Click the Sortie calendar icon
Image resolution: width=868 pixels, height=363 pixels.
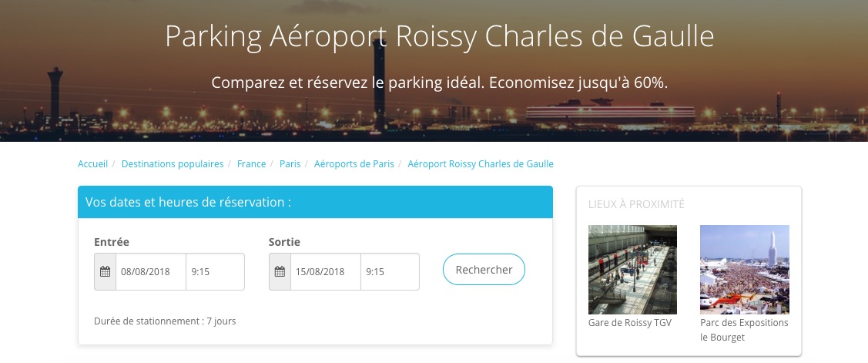(280, 272)
